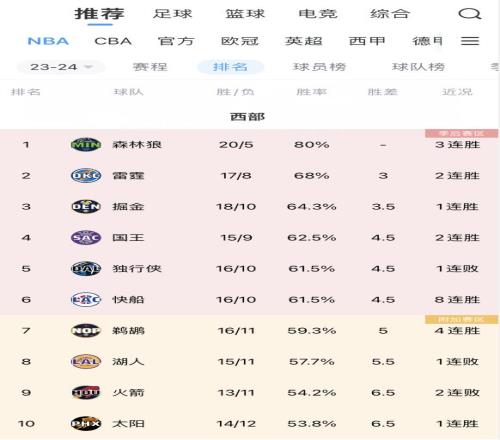The image size is (500, 440).
Task: Select the partially visible 德甲 league tab
Action: point(428,41)
